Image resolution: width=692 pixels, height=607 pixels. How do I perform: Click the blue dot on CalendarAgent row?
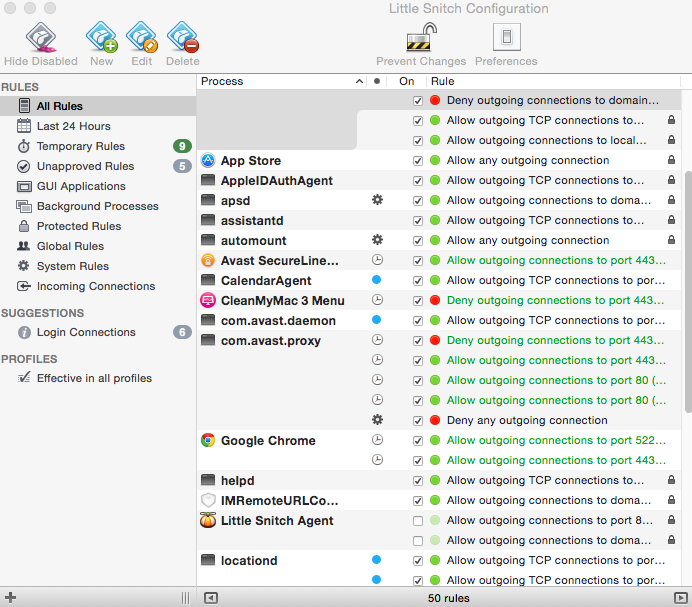tap(376, 279)
